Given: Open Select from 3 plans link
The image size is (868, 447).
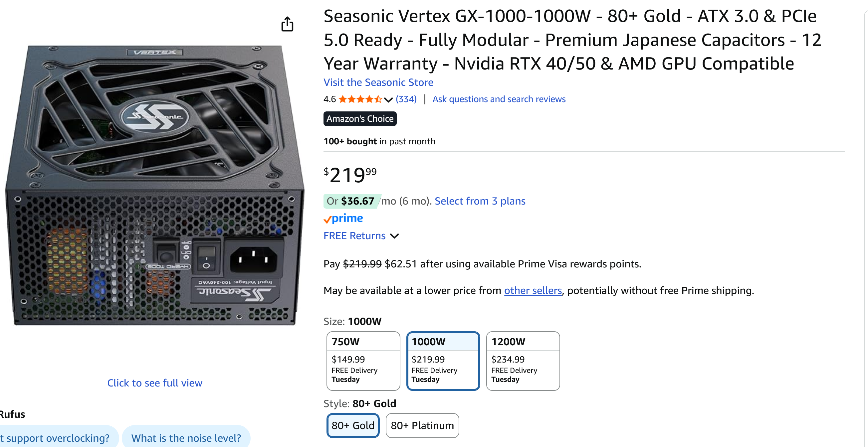Looking at the screenshot, I should point(480,201).
